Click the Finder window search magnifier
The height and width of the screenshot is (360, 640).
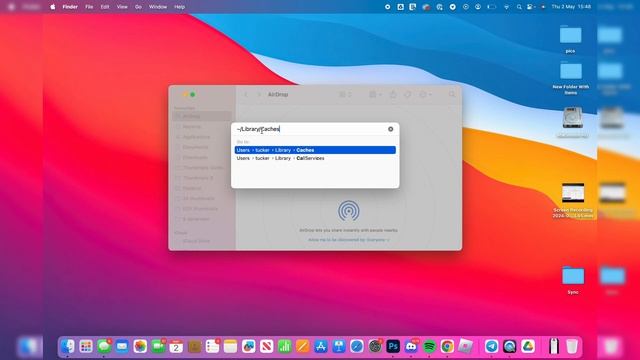tap(452, 94)
